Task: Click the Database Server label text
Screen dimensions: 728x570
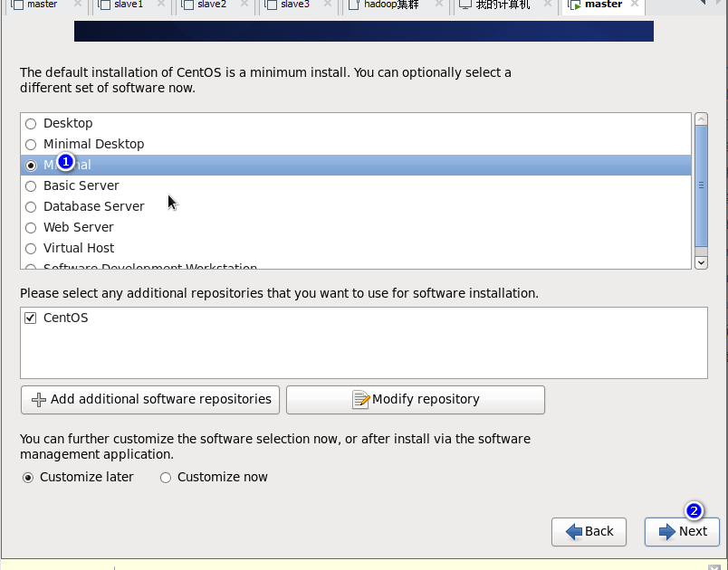Action: pyautogui.click(x=94, y=206)
